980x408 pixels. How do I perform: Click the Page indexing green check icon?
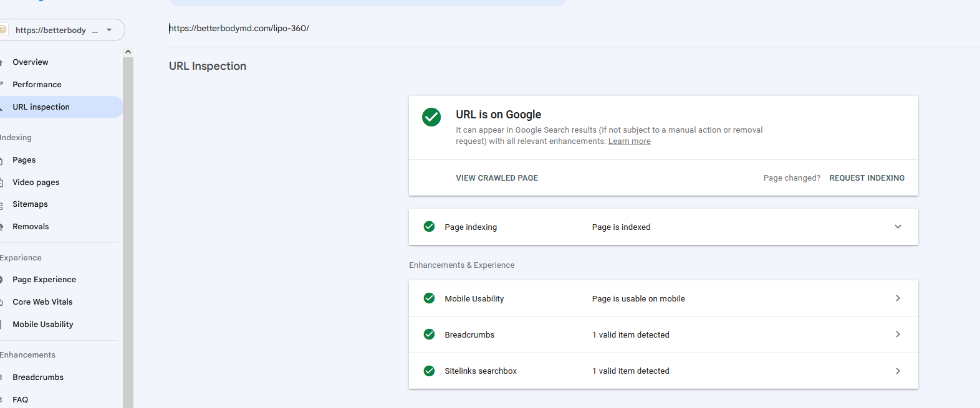click(x=429, y=227)
